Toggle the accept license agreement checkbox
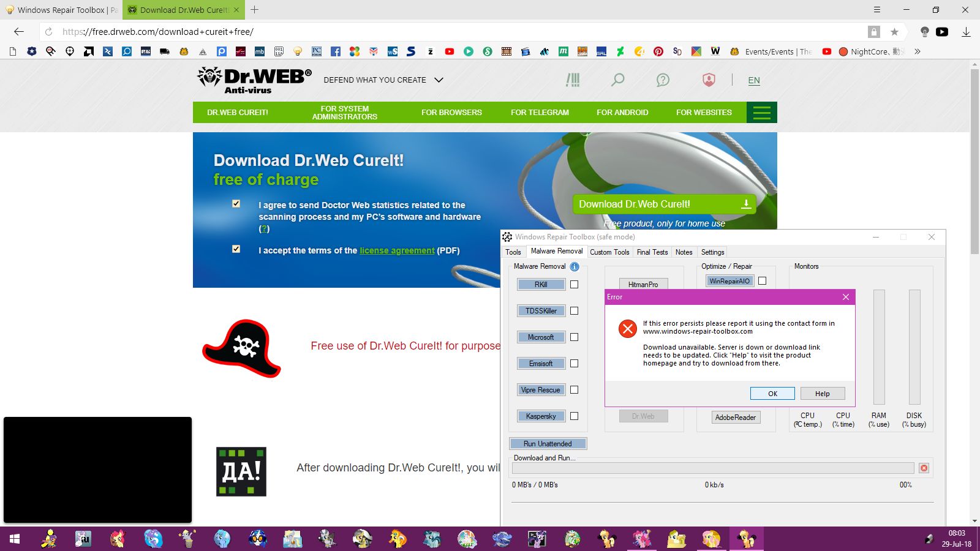This screenshot has width=980, height=551. [x=236, y=249]
